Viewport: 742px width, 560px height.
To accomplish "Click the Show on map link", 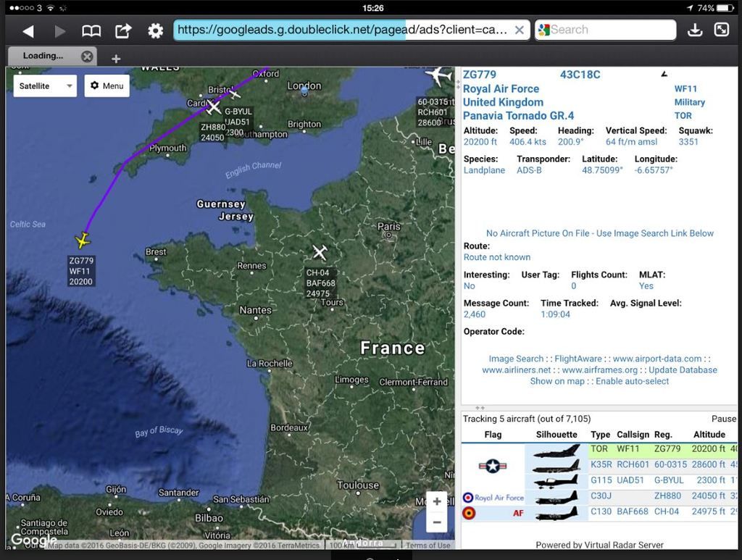I will [556, 381].
